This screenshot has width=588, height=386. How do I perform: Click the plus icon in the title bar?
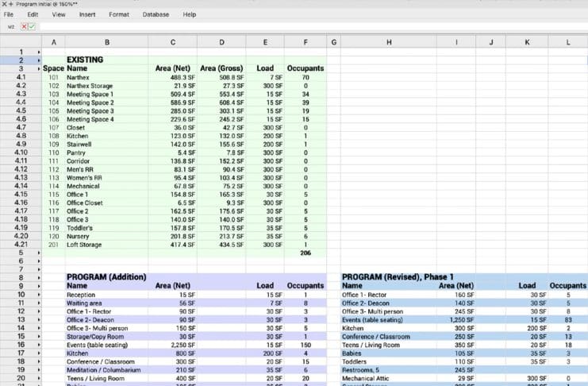11,4
